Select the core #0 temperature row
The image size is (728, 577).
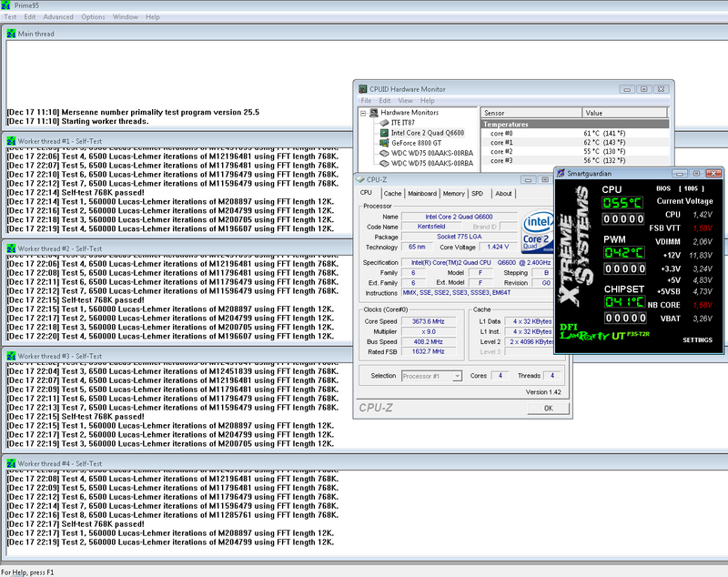(575, 133)
